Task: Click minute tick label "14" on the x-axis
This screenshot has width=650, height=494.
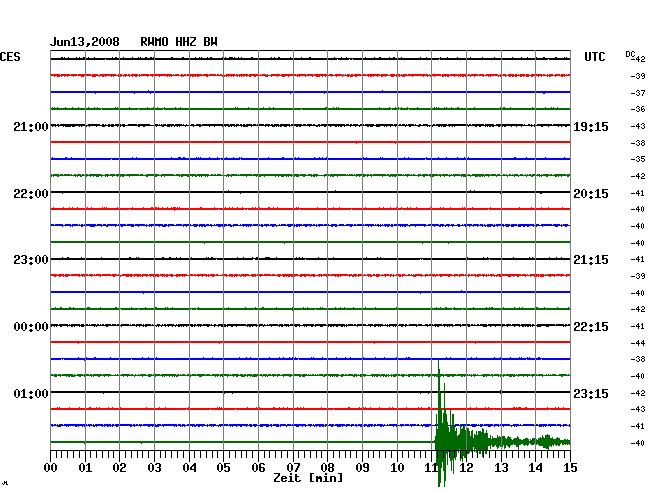Action: (536, 467)
